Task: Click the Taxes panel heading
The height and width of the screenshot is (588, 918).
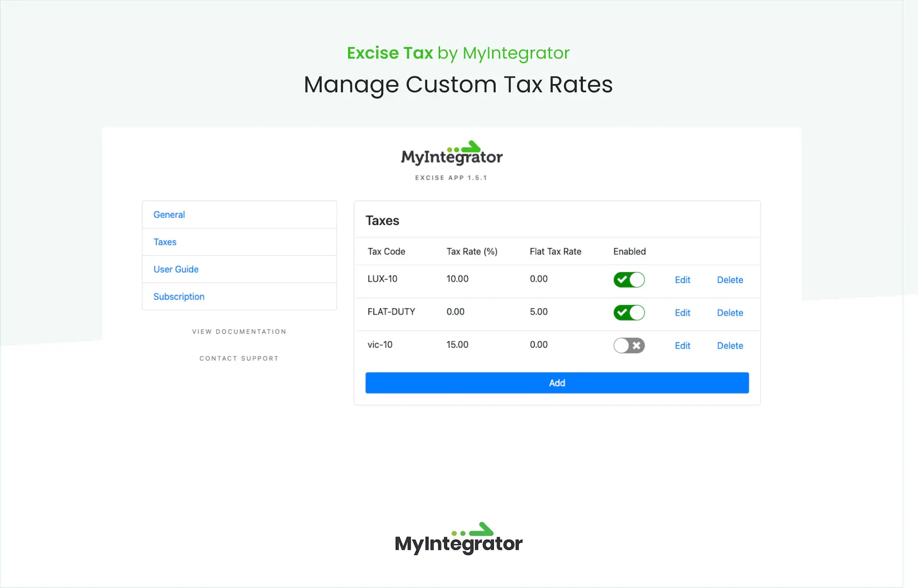Action: [382, 220]
